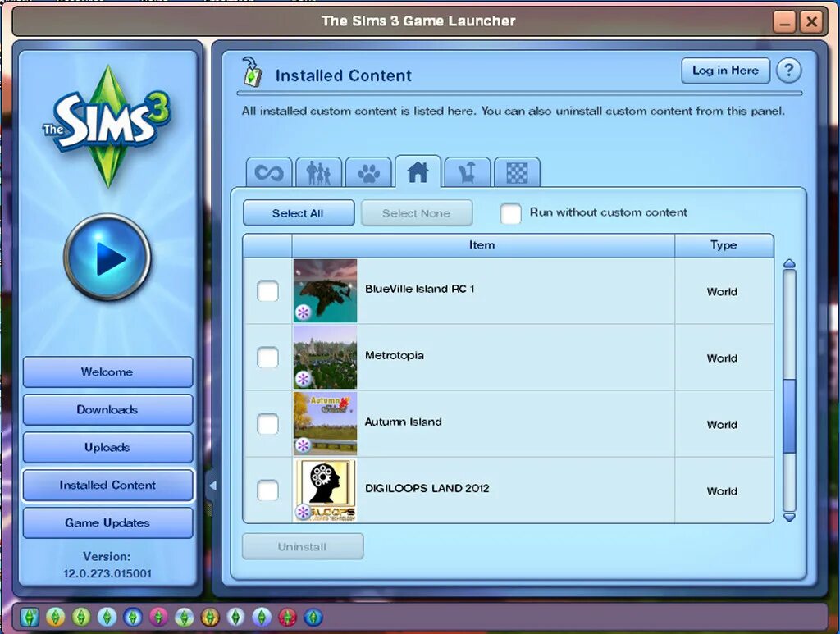Click the orange-yellow plumbob expansion icon
Image resolution: width=840 pixels, height=634 pixels.
pos(55,618)
